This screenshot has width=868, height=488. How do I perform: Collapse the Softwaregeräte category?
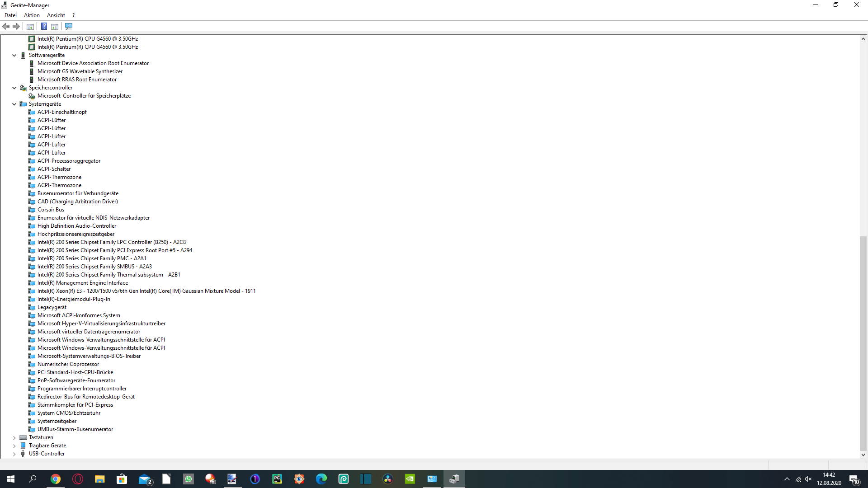pos(14,55)
